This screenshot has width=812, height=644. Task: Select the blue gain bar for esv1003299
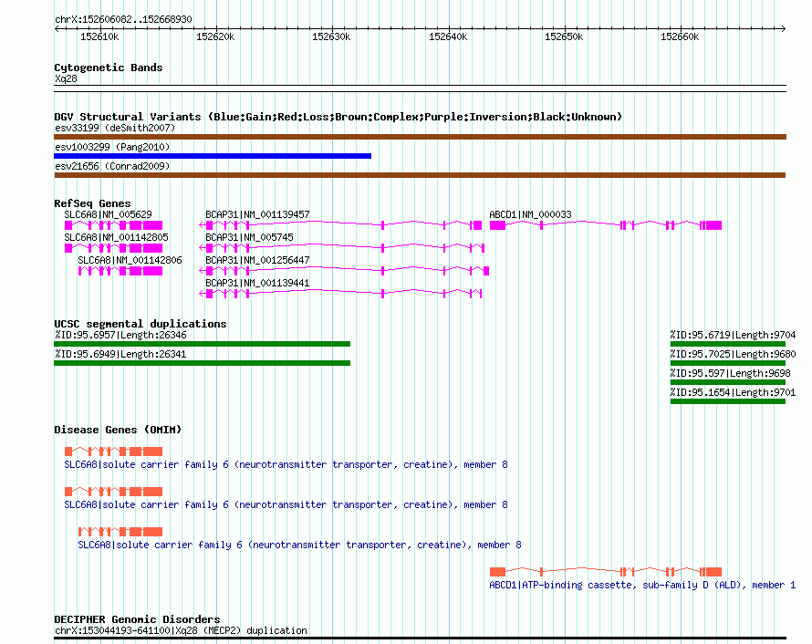(x=213, y=156)
